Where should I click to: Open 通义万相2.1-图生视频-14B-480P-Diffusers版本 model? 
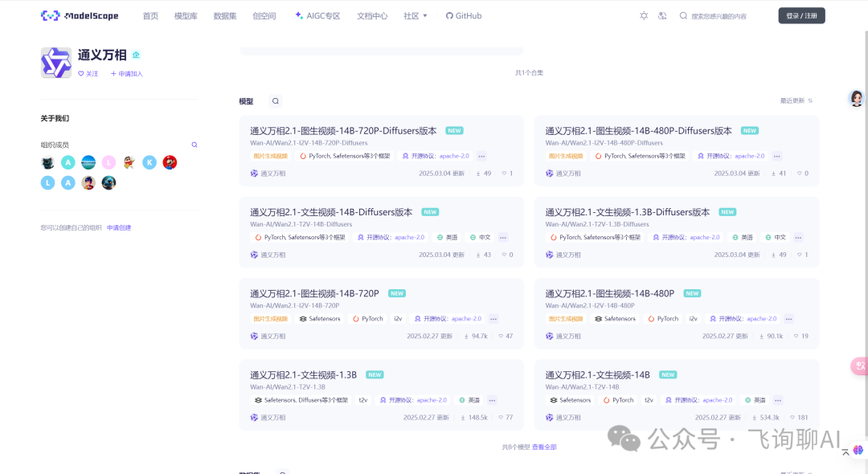pos(638,131)
